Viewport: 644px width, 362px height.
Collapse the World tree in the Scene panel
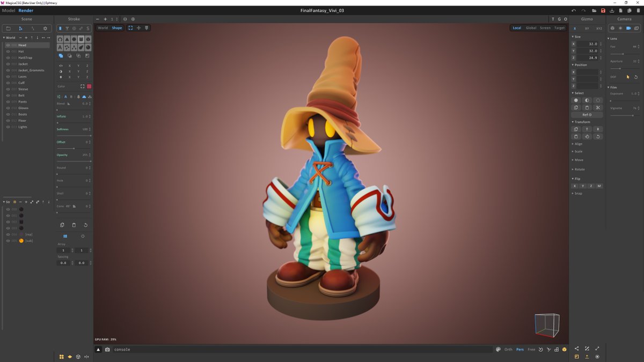4,38
